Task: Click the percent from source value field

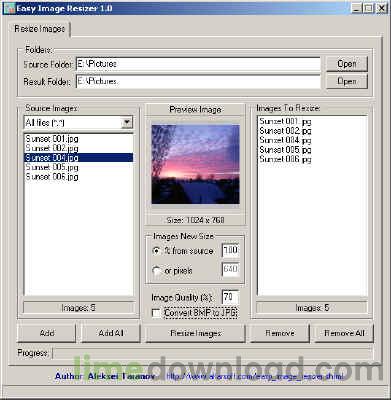Action: pyautogui.click(x=230, y=250)
